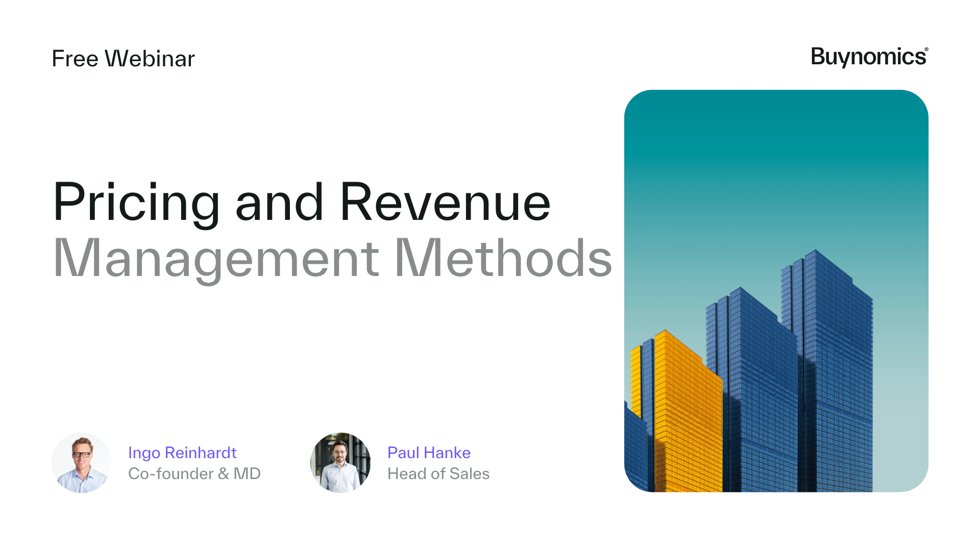Click the Paul Hanke name link
The height and width of the screenshot is (551, 980).
429,453
